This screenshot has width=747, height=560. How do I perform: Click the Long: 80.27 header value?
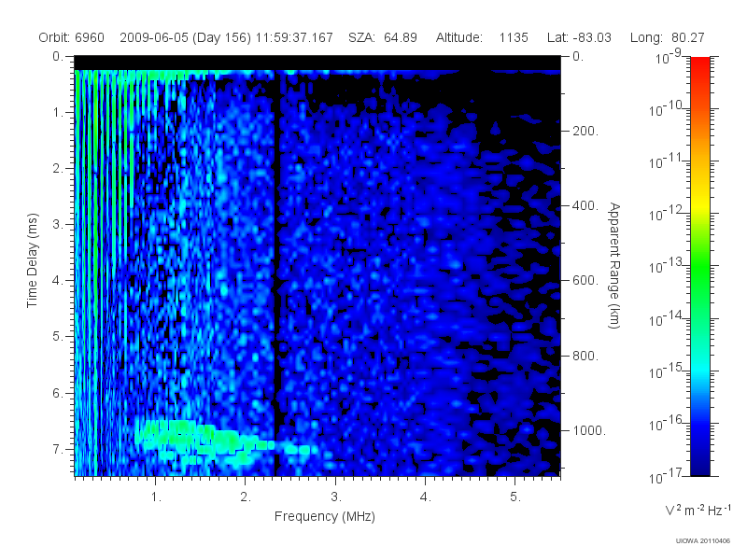(667, 37)
